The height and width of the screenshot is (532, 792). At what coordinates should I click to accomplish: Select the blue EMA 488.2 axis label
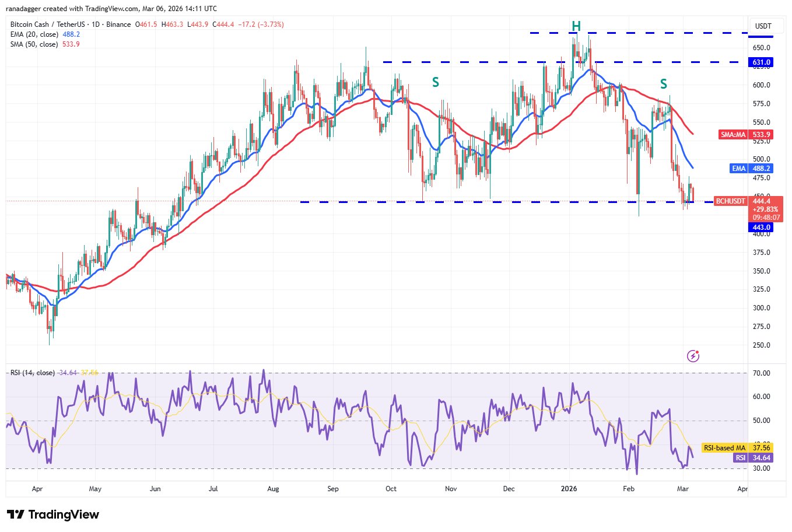click(x=752, y=169)
